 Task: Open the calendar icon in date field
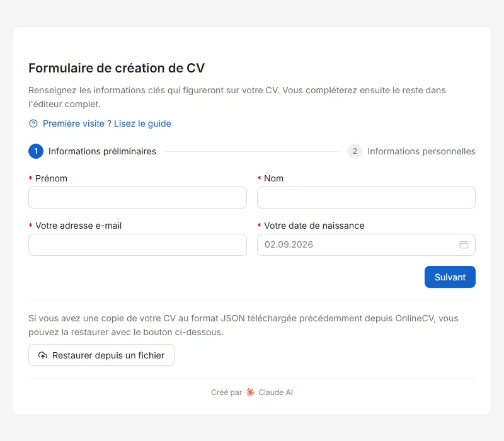(x=464, y=244)
